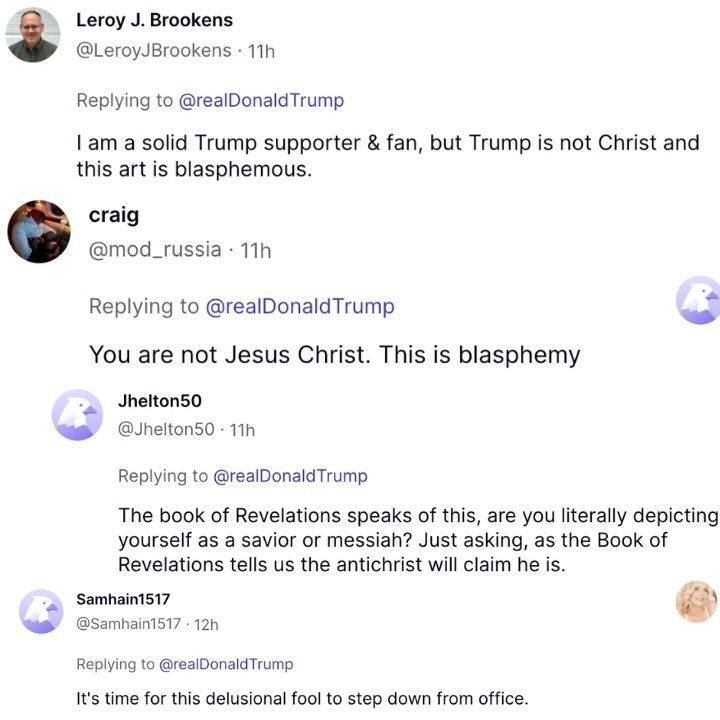Screen dimensions: 720x720
Task: Open @realDonaldTrump link in Samhain1517's reply
Action: [x=226, y=664]
